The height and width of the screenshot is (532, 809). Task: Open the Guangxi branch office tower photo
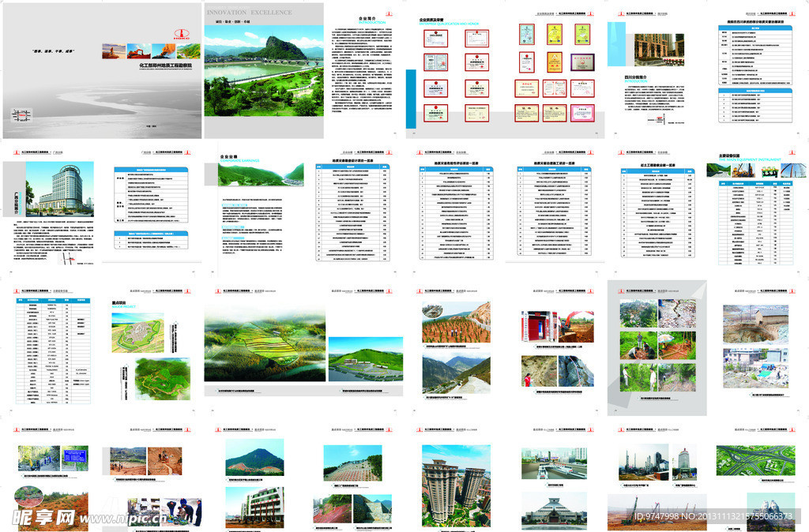pyautogui.click(x=60, y=189)
